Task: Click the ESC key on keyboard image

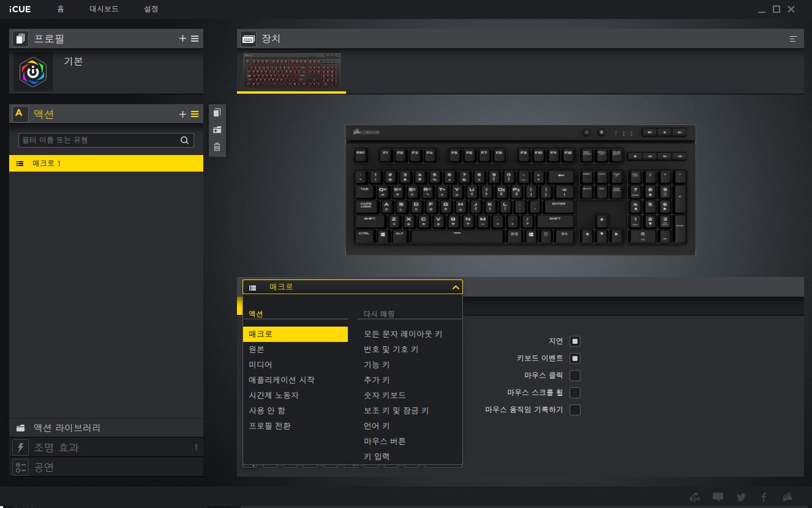Action: [x=363, y=154]
